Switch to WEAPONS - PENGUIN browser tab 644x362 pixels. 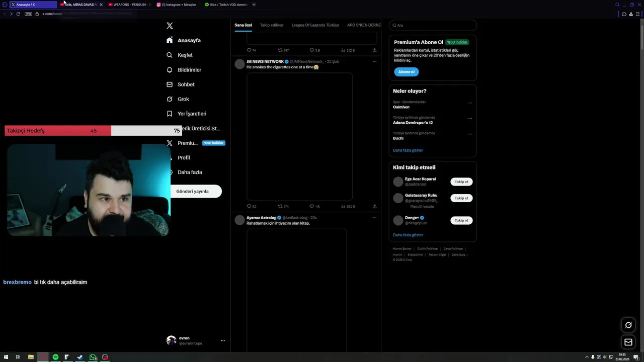[129, 5]
